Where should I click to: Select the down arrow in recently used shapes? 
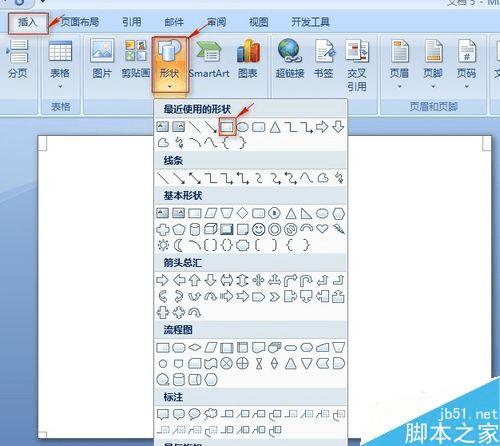click(338, 127)
